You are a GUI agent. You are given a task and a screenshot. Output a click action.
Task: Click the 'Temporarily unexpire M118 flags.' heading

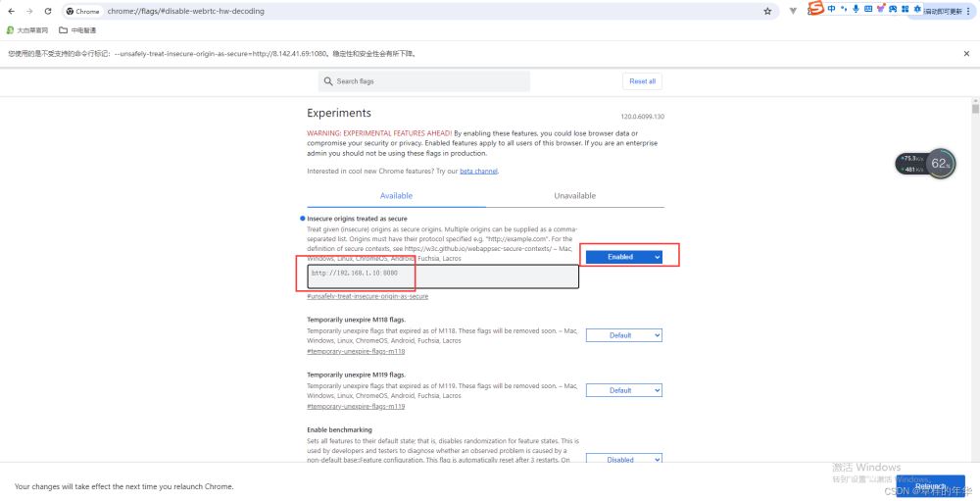coord(357,320)
